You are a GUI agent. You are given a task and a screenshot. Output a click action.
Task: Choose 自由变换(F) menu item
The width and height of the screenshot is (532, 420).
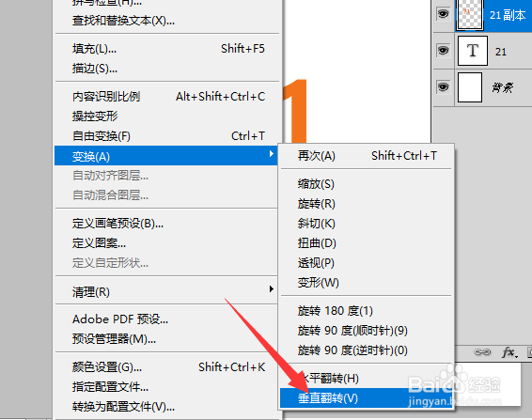pos(166,136)
